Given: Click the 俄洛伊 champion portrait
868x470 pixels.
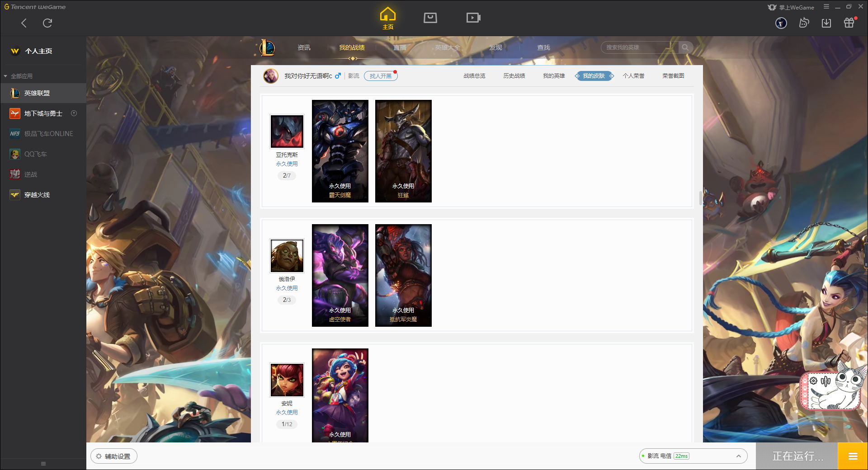Looking at the screenshot, I should pos(287,256).
